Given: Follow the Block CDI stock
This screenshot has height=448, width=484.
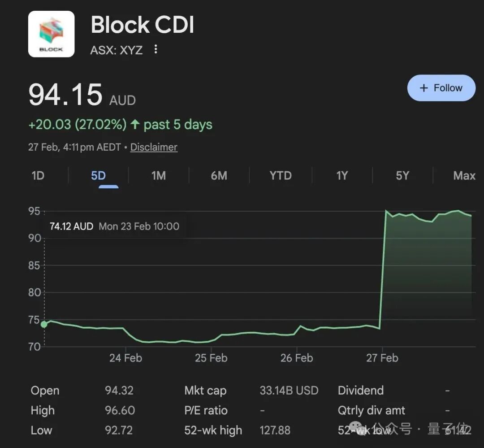Looking at the screenshot, I should tap(441, 88).
